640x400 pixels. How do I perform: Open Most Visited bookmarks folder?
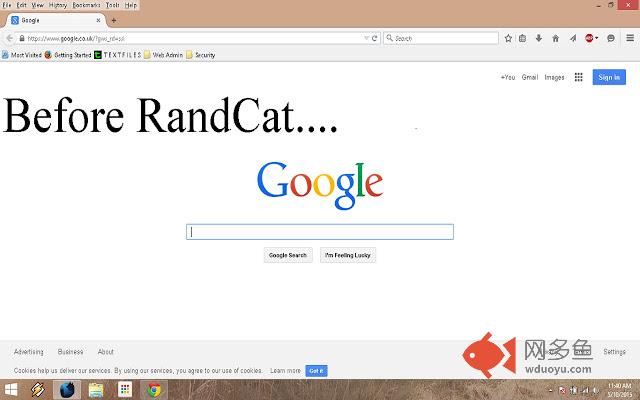point(22,55)
